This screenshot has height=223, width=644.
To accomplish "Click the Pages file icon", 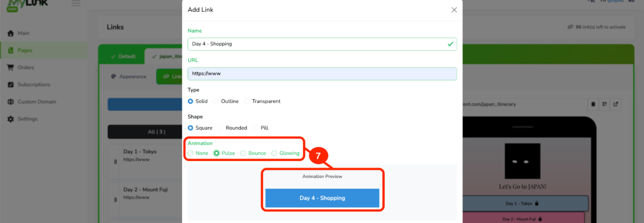I will [x=11, y=50].
